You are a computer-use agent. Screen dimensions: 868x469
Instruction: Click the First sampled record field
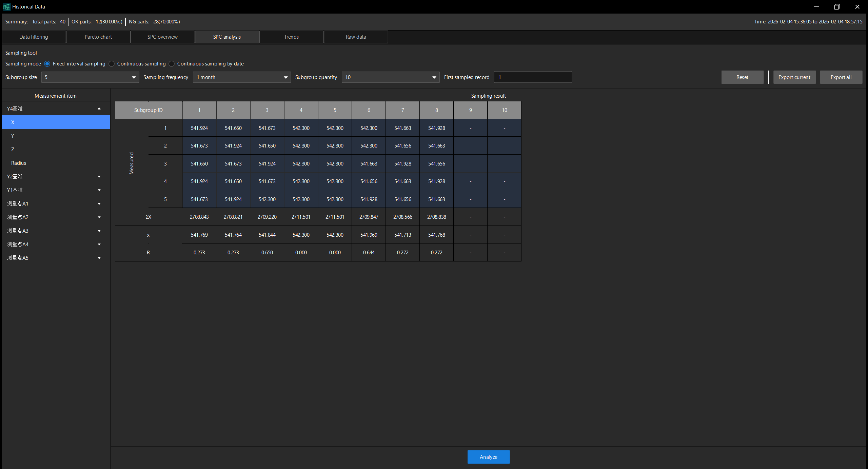pos(532,77)
